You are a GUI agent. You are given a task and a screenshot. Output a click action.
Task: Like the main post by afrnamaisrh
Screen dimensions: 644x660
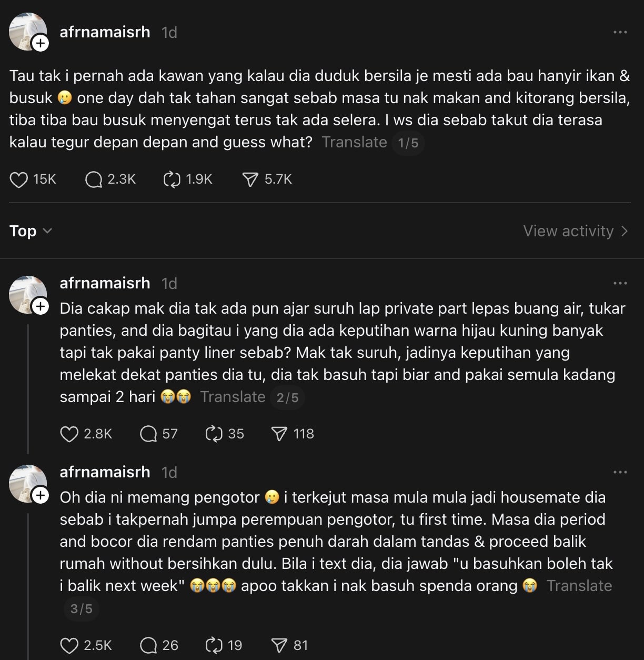[19, 179]
